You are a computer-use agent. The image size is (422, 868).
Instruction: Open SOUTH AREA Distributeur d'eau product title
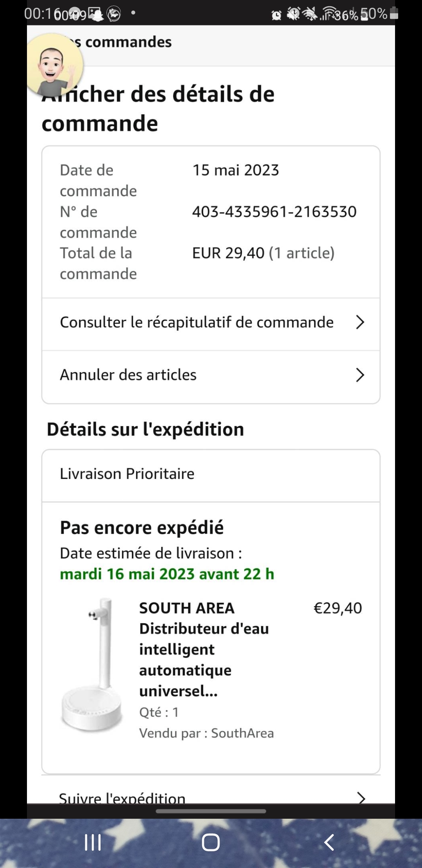pos(204,649)
